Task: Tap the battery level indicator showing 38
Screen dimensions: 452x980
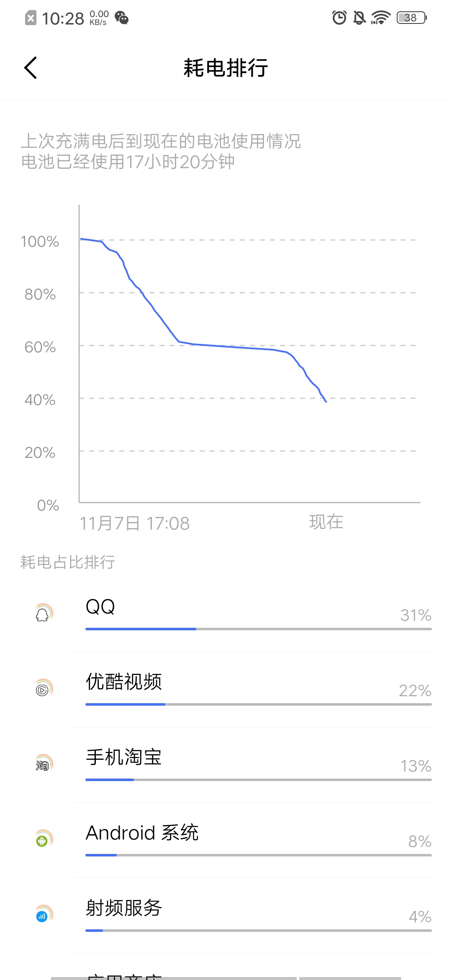Action: 411,18
